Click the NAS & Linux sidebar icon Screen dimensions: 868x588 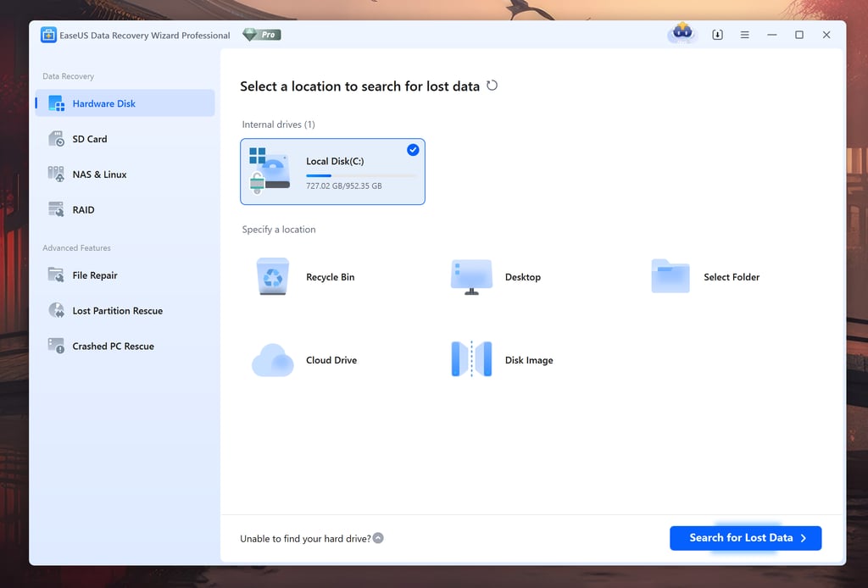click(x=57, y=175)
